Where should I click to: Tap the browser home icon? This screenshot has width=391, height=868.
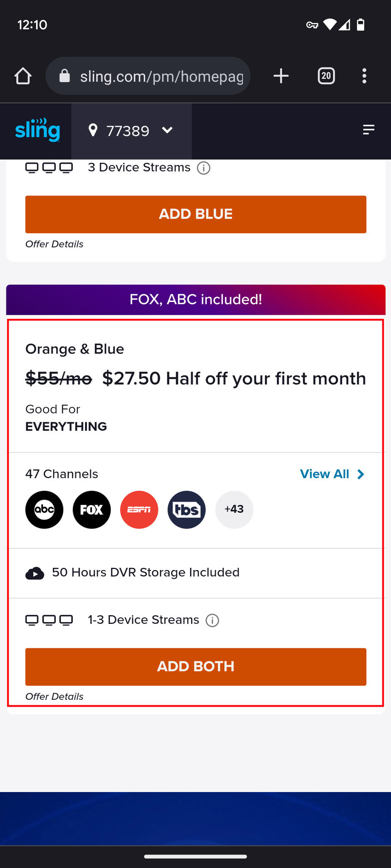coord(23,76)
